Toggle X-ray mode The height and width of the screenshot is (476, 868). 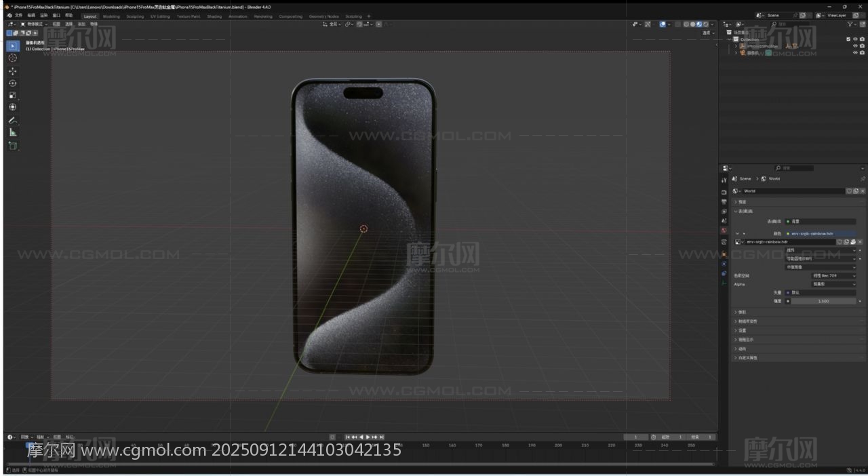tap(677, 24)
